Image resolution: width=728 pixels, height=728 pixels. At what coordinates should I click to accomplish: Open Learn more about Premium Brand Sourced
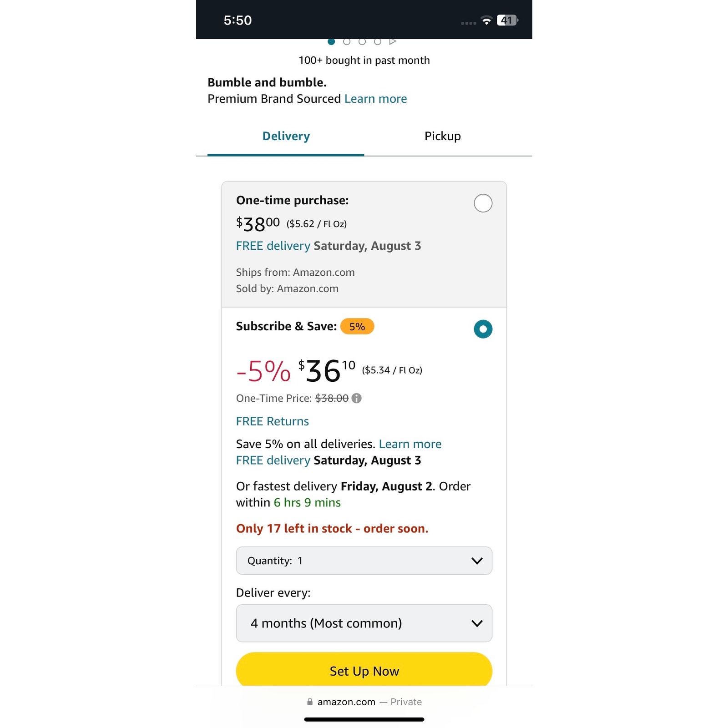(x=375, y=99)
